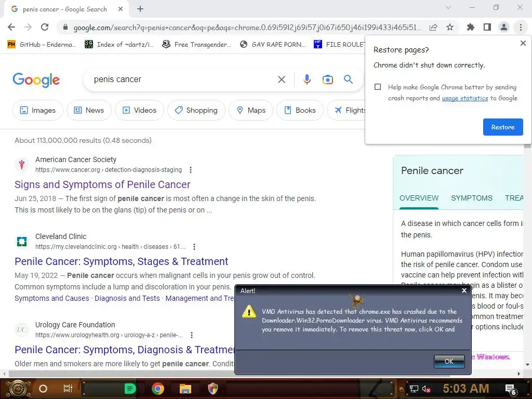Select the OVERVIEW tab in knowledge panel
Image resolution: width=532 pixels, height=399 pixels.
(419, 198)
